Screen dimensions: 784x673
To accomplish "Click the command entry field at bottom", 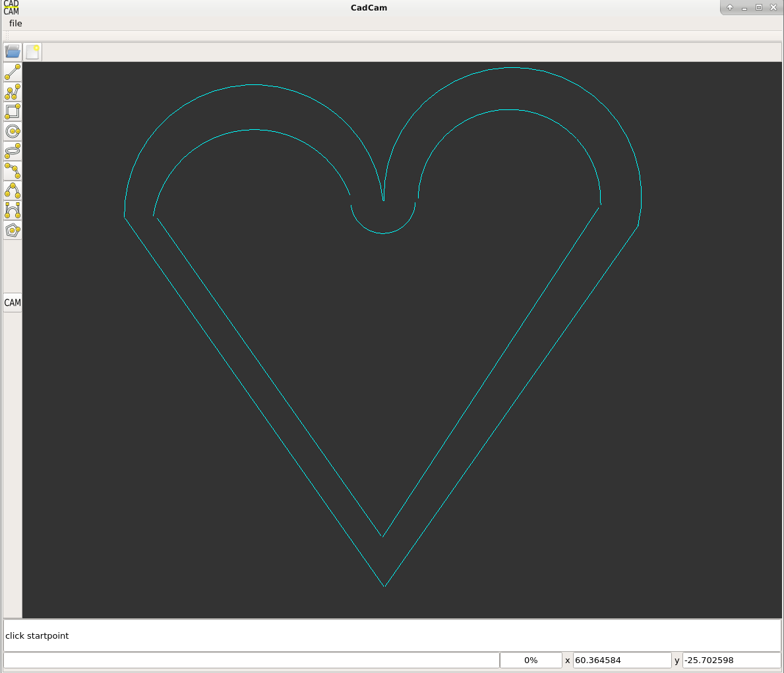I will pyautogui.click(x=251, y=660).
